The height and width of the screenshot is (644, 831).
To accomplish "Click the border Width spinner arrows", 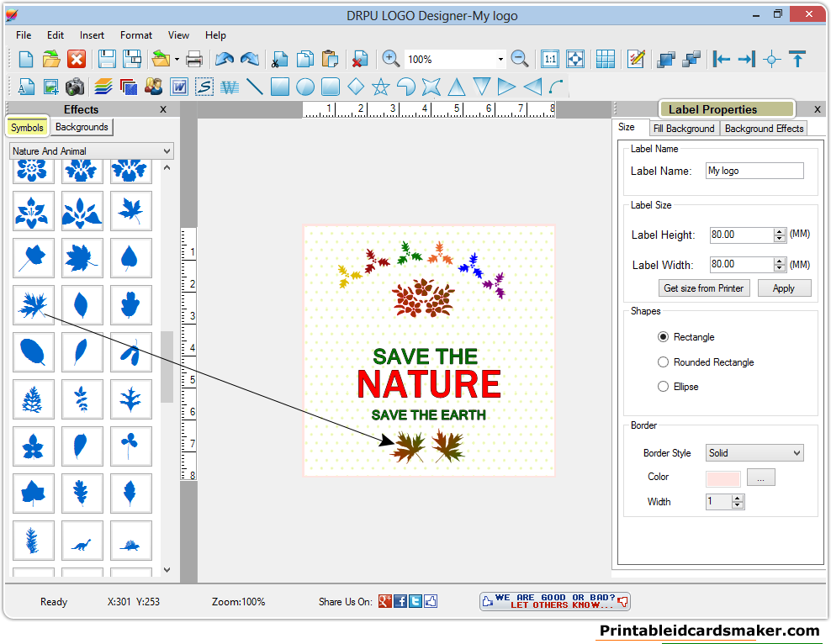I will [x=738, y=502].
